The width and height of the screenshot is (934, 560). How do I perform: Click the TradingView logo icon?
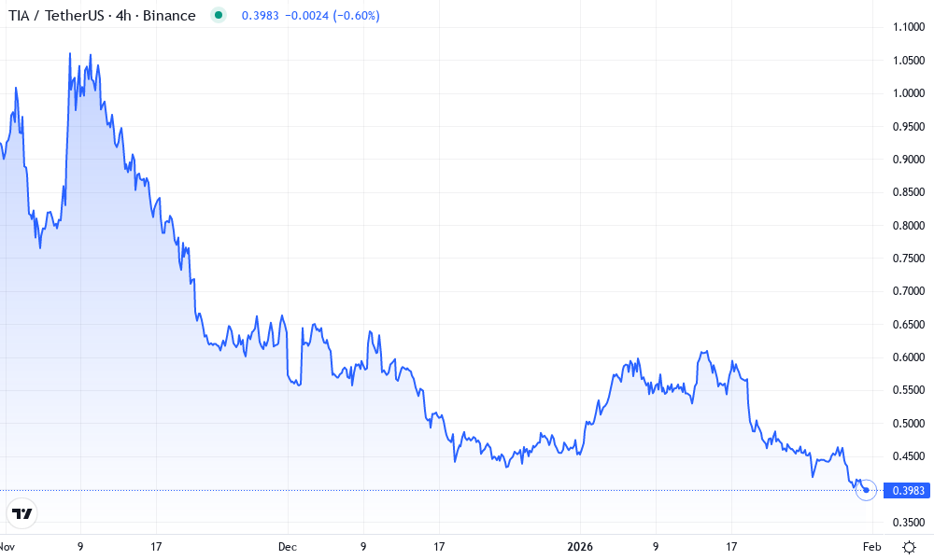pos(22,512)
